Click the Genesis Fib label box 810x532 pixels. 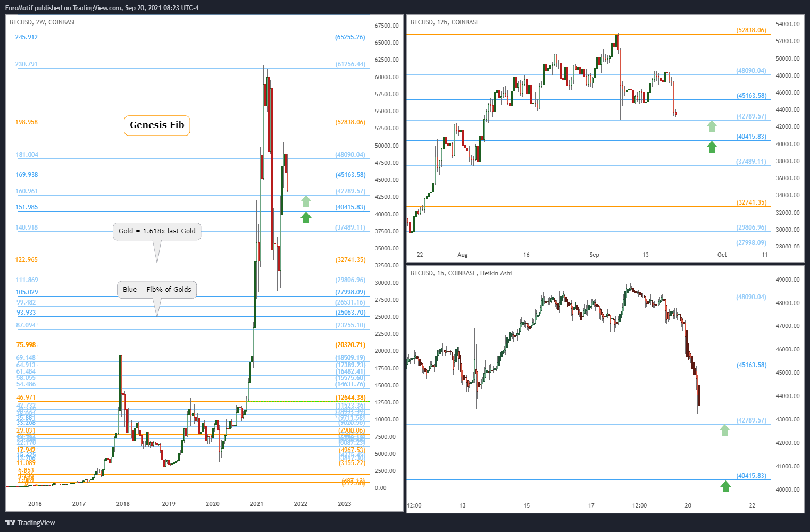pos(157,125)
